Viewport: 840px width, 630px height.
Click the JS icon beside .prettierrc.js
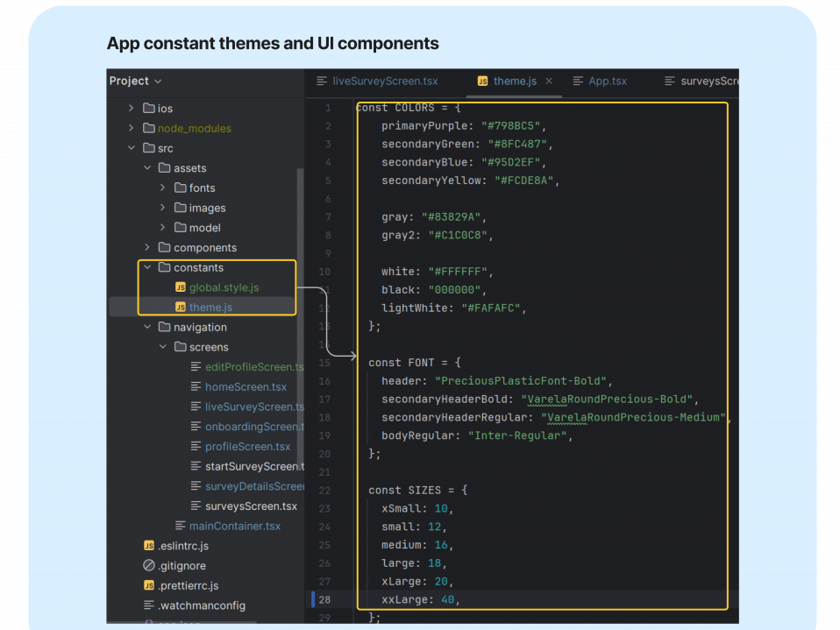(149, 585)
